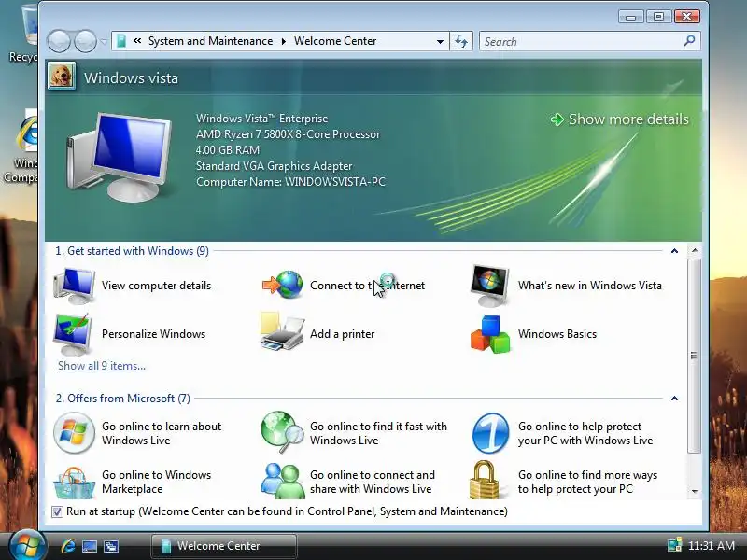The height and width of the screenshot is (560, 747).
Task: Open Go online to learn about Windows Live
Action: 137,433
